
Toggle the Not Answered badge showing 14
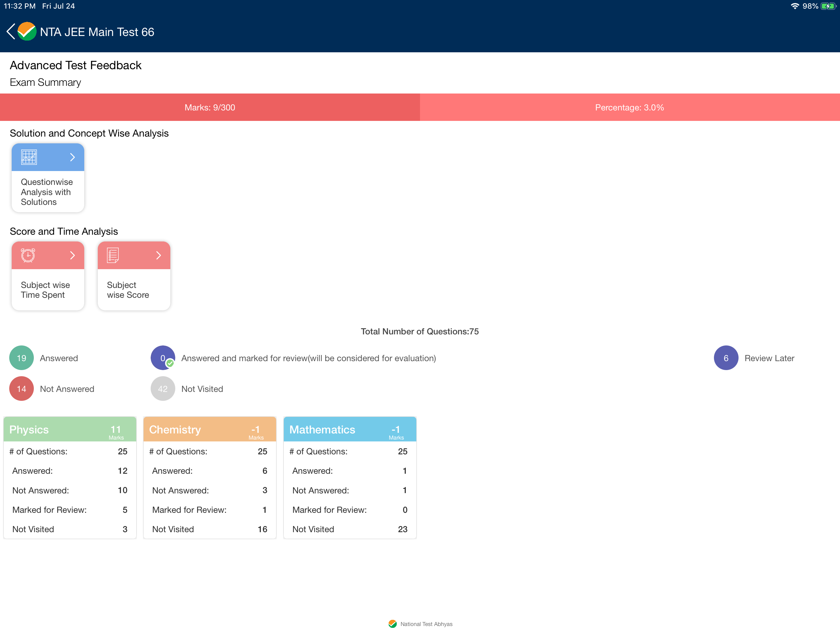pos(21,388)
